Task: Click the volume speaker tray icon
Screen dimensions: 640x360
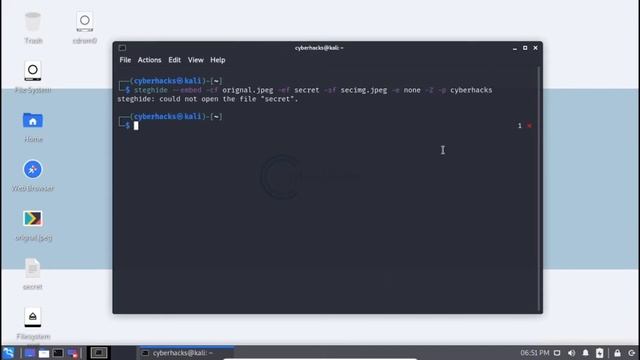Action: point(571,353)
